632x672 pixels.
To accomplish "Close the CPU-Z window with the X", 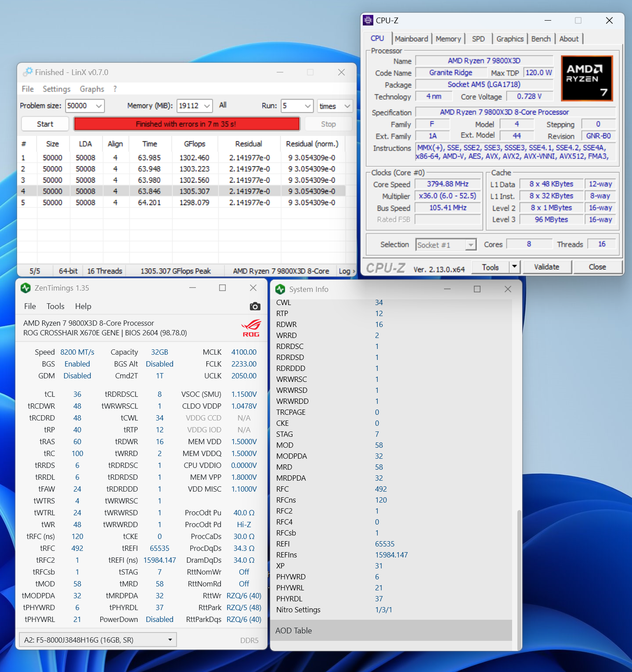I will click(609, 20).
